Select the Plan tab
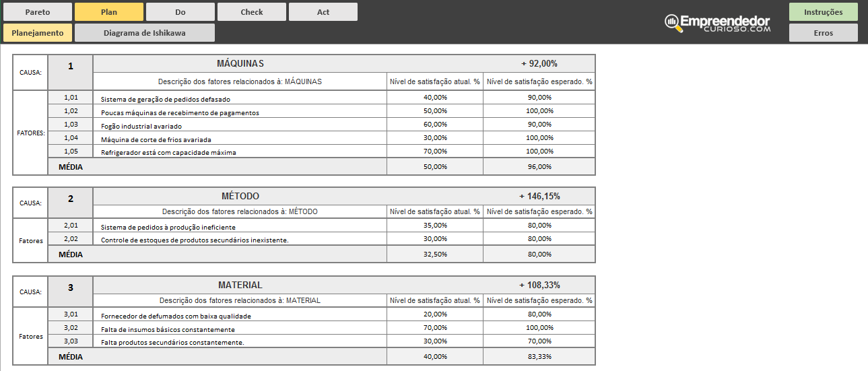The width and height of the screenshot is (868, 371). (x=108, y=12)
